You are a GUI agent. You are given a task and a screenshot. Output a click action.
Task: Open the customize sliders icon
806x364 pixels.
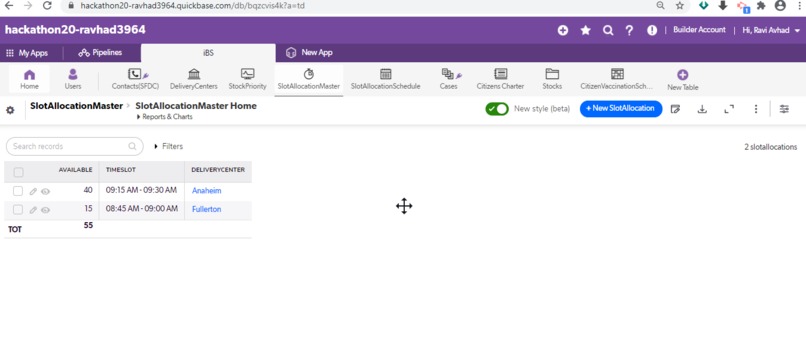click(x=784, y=109)
